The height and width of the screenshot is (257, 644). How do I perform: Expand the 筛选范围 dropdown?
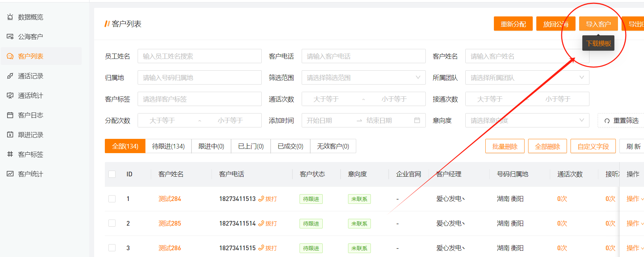click(364, 77)
